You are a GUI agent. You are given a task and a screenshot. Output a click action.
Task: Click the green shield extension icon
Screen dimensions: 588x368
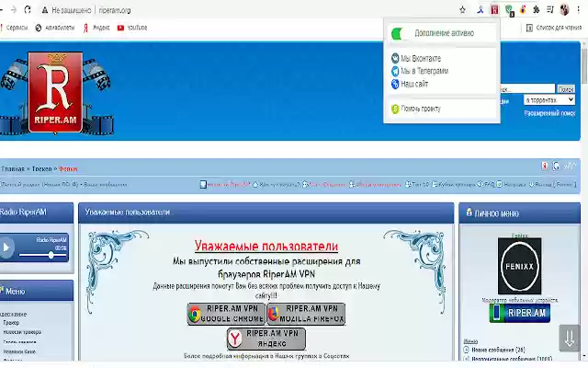[509, 10]
